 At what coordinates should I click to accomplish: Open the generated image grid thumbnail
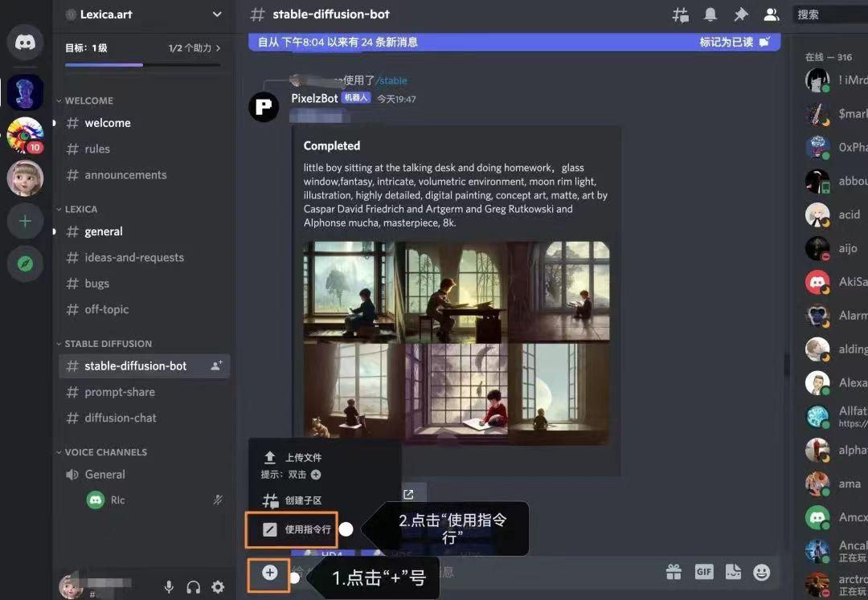click(x=457, y=343)
